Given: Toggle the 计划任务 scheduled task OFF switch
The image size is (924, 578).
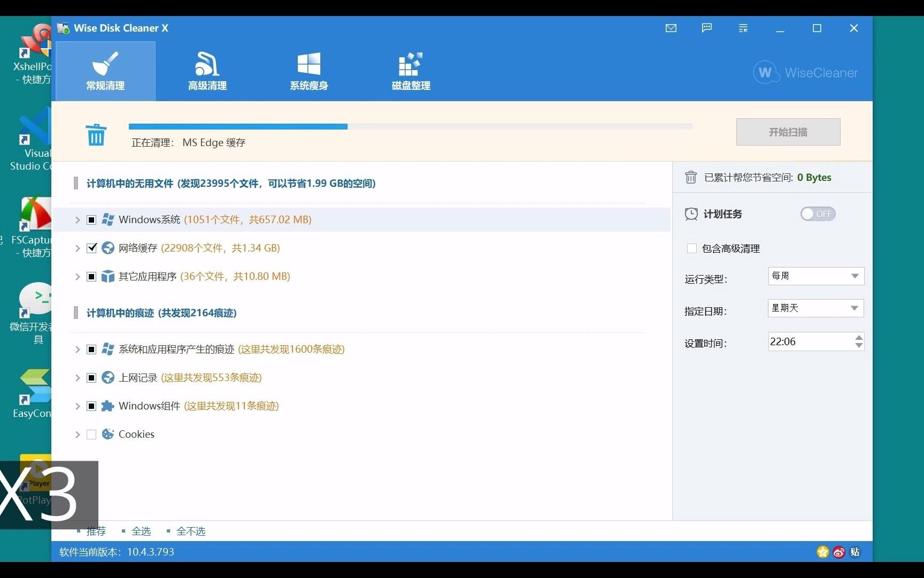Looking at the screenshot, I should [818, 214].
